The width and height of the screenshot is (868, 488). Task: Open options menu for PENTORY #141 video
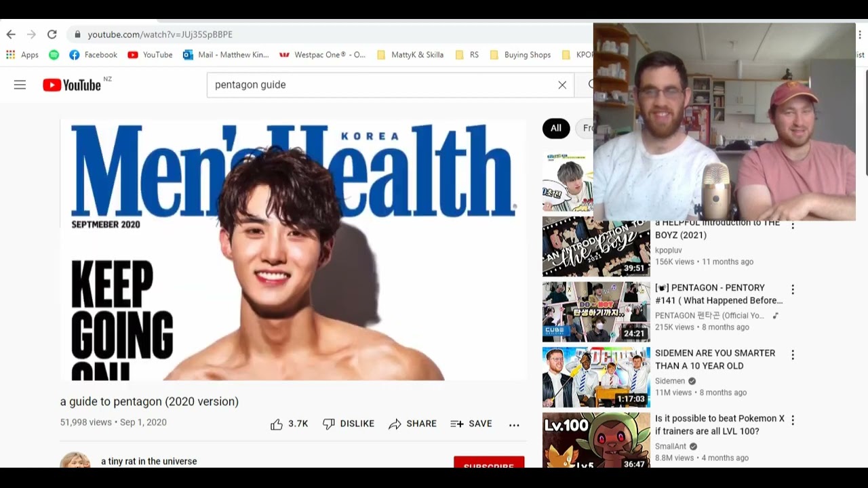(792, 289)
